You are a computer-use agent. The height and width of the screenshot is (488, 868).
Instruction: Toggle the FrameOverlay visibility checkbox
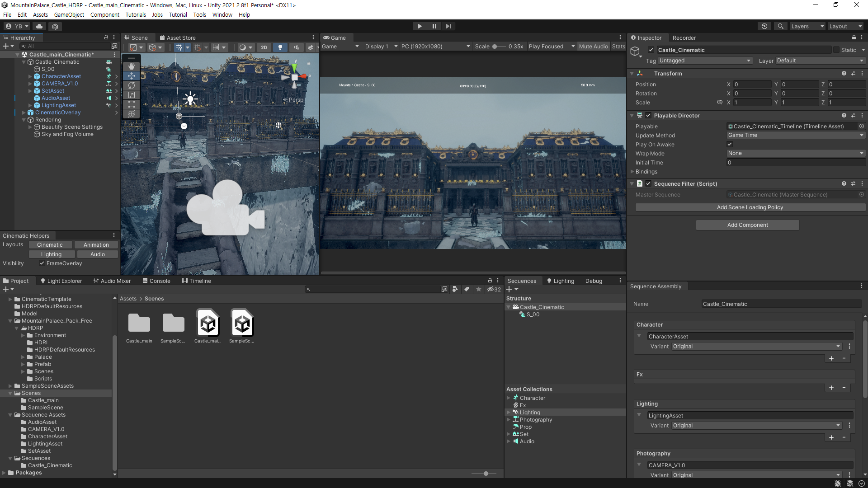point(42,263)
